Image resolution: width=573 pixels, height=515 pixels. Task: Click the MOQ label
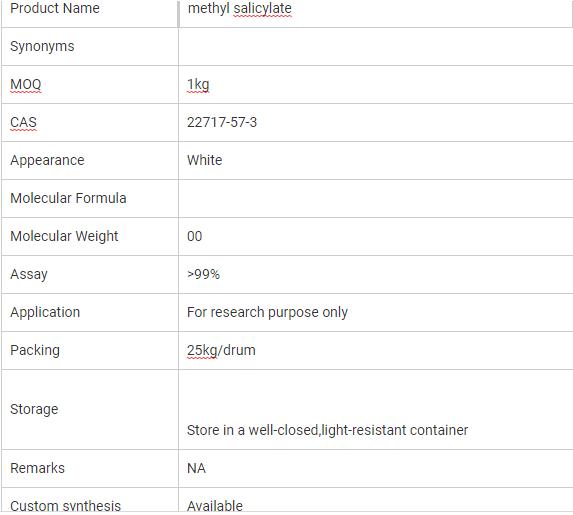click(26, 84)
